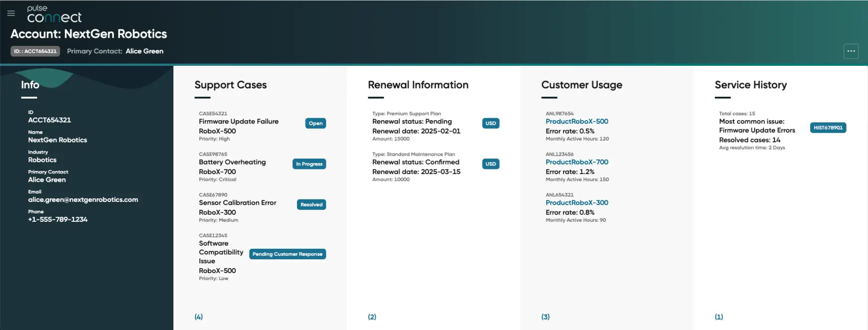Screen dimensions: 868x330
Task: Click the (1) count under Service History
Action: [719, 317]
